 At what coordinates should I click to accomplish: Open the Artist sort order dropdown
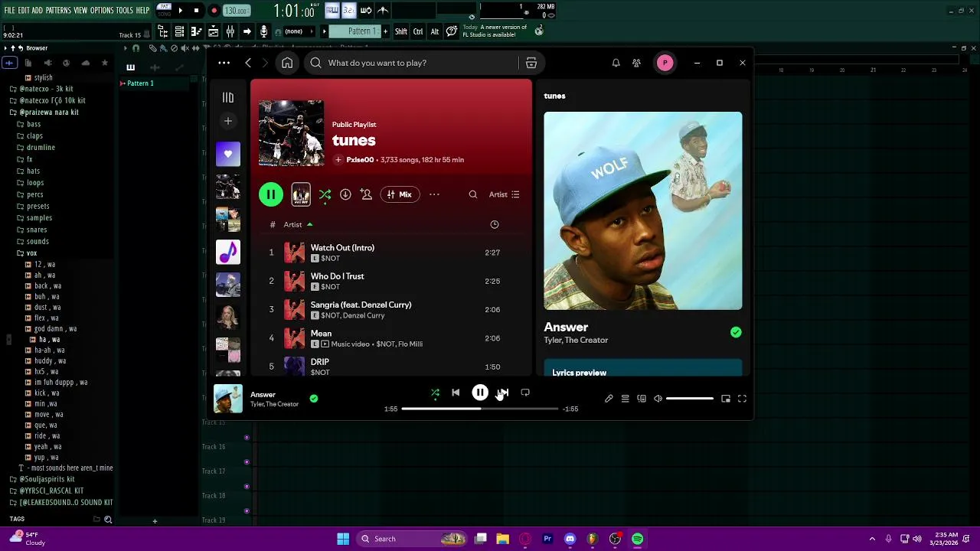click(505, 194)
